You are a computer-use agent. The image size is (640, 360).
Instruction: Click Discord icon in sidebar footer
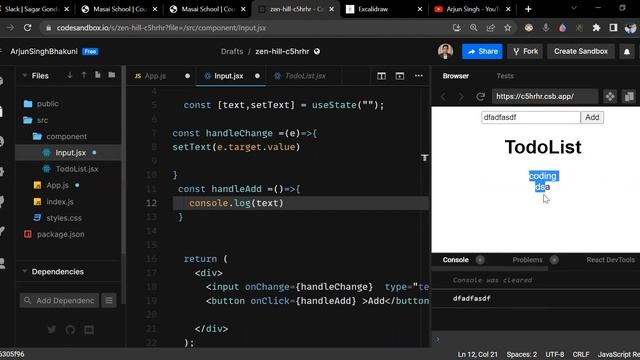pos(89,329)
